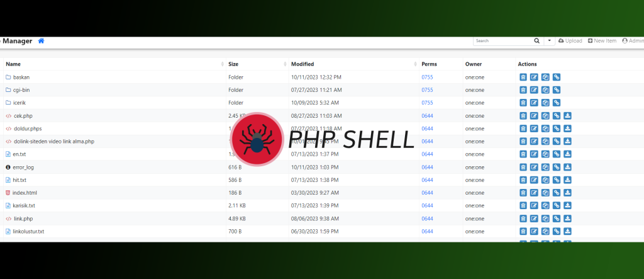
Task: Rename the cgi-bin folder with edit icon
Action: [x=535, y=90]
